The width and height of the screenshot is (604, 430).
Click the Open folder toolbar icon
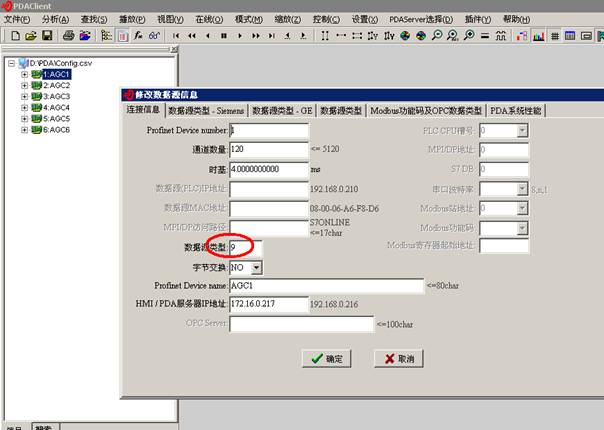click(31, 36)
